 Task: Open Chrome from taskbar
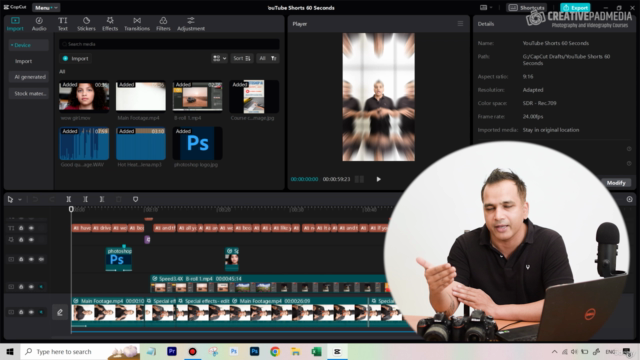[275, 351]
